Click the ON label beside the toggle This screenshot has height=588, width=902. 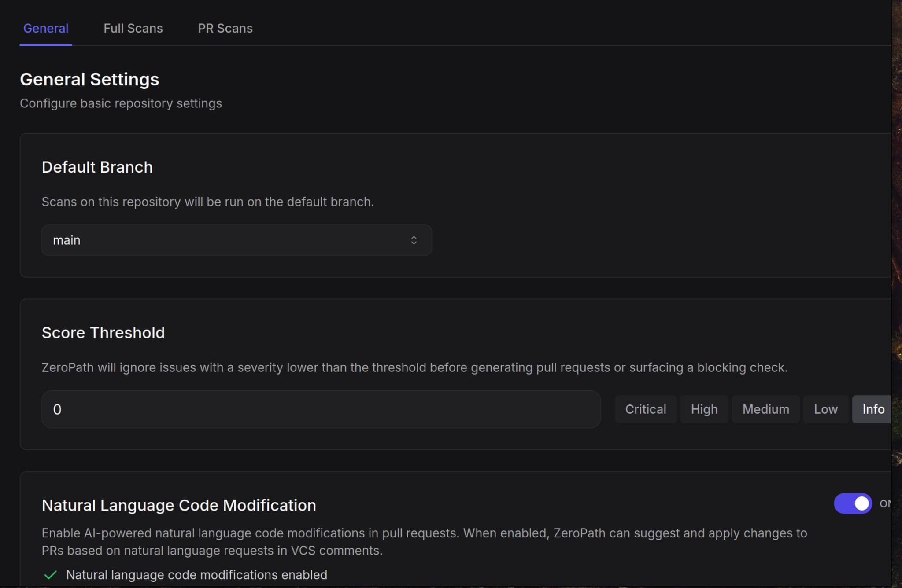tap(885, 503)
